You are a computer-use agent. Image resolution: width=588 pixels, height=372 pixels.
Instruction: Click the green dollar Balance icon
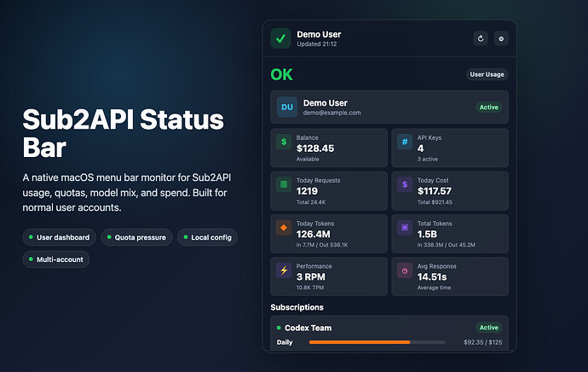click(284, 142)
